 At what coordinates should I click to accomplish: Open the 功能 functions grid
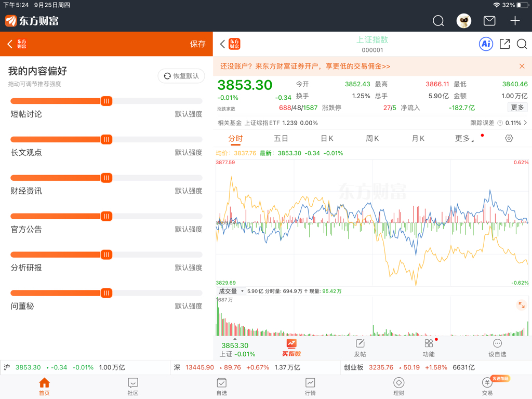429,348
